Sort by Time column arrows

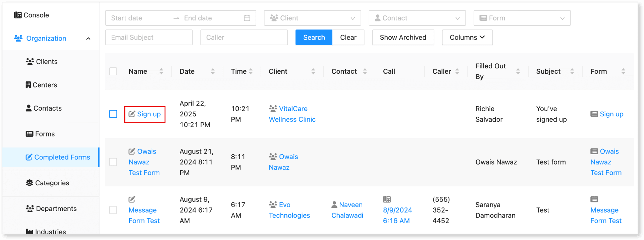click(251, 71)
